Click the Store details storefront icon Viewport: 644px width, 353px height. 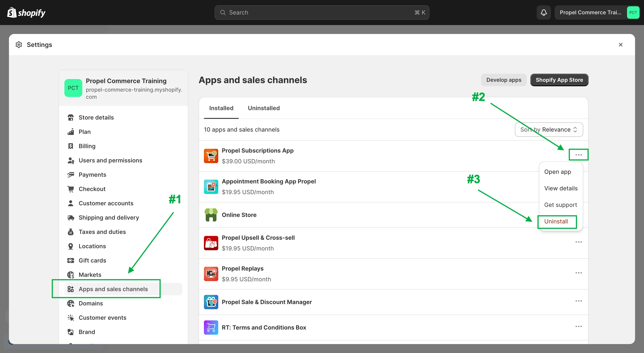point(71,118)
